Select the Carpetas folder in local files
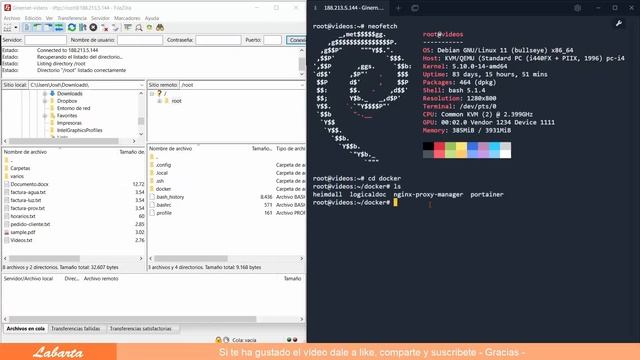The height and width of the screenshot is (360, 640). coord(20,168)
